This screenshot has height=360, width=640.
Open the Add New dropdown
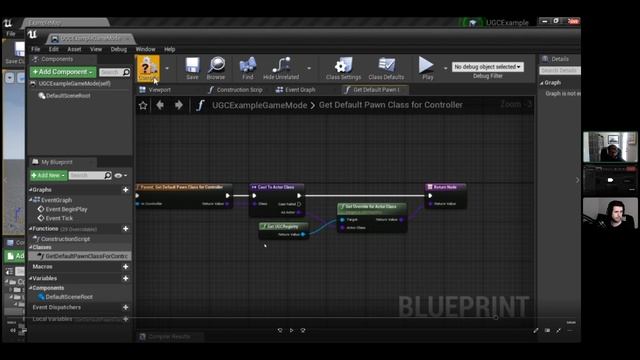click(x=49, y=176)
